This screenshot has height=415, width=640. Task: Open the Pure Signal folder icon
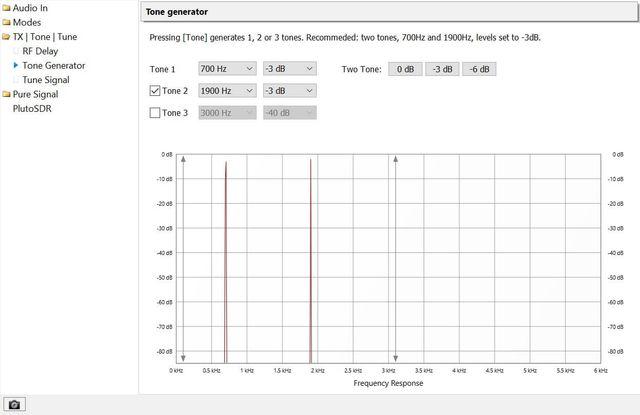click(6, 94)
